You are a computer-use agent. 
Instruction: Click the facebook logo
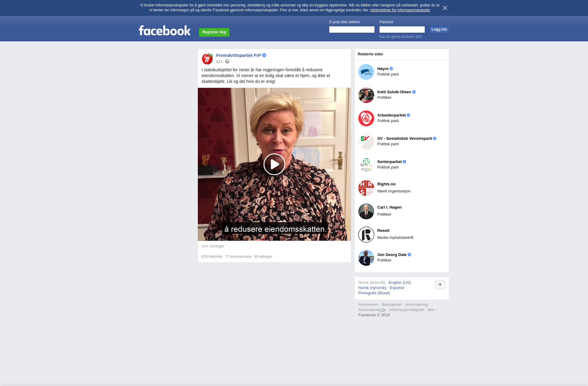tap(164, 30)
